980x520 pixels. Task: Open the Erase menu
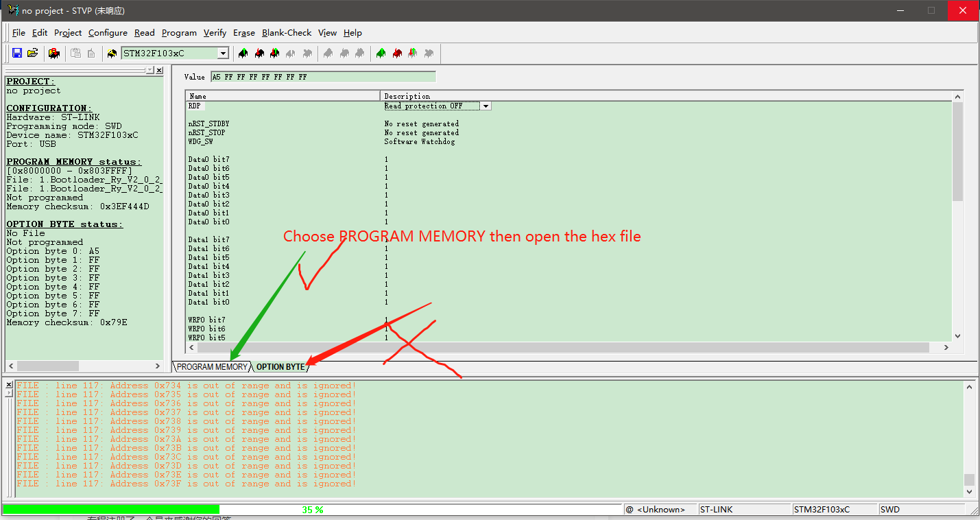click(243, 32)
